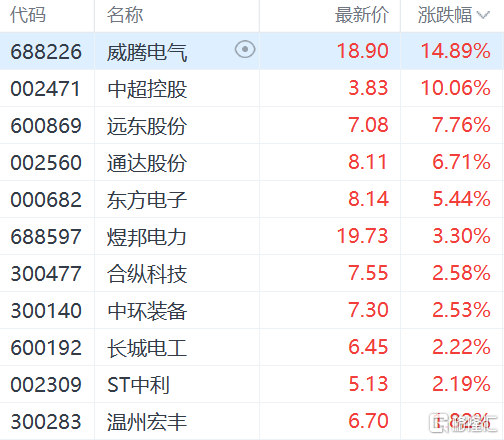The width and height of the screenshot is (504, 440).
Task: Select the 中超控股 stock name
Action: click(147, 89)
